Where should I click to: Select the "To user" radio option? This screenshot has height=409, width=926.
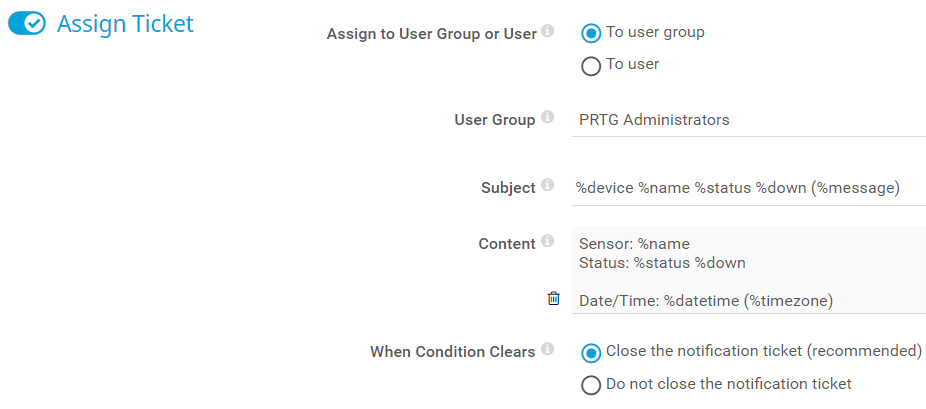tap(591, 66)
